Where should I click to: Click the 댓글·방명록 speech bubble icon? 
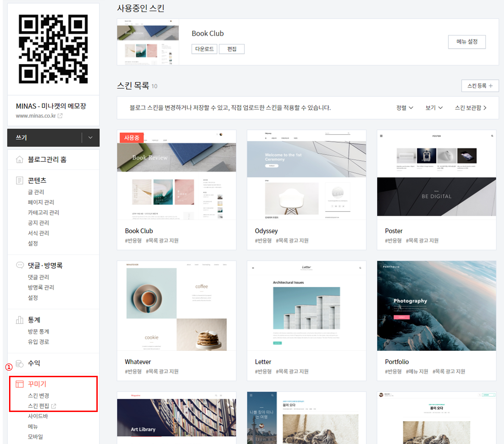tap(20, 265)
